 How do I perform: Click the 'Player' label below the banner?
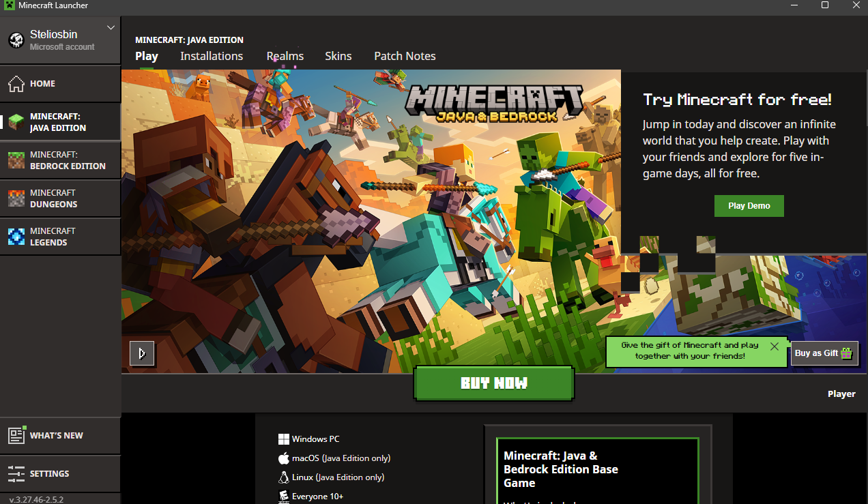click(x=841, y=394)
